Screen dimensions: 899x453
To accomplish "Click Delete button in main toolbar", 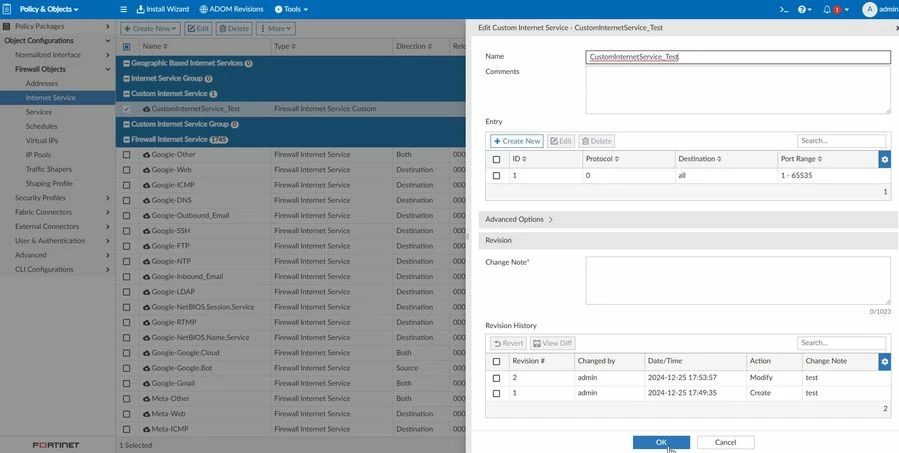I will click(x=234, y=29).
